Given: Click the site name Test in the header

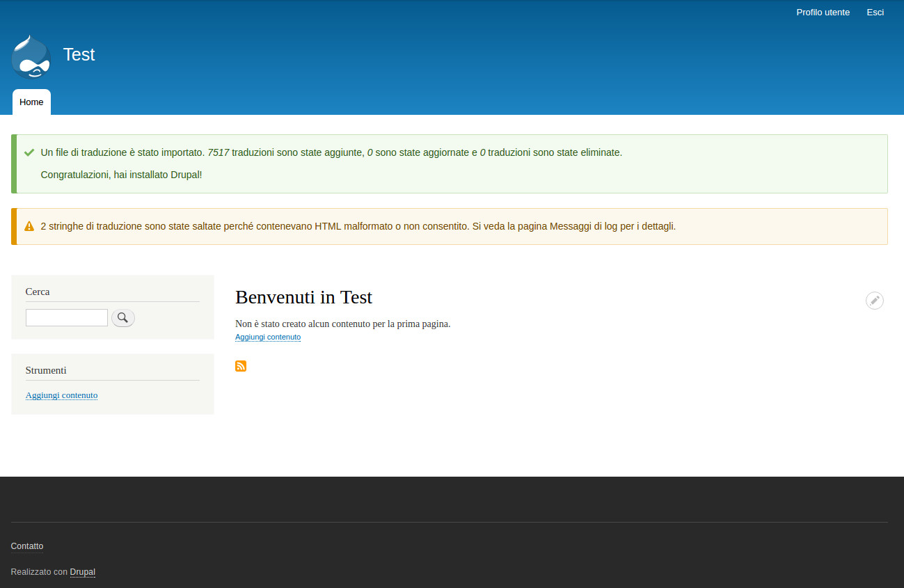Looking at the screenshot, I should [79, 54].
